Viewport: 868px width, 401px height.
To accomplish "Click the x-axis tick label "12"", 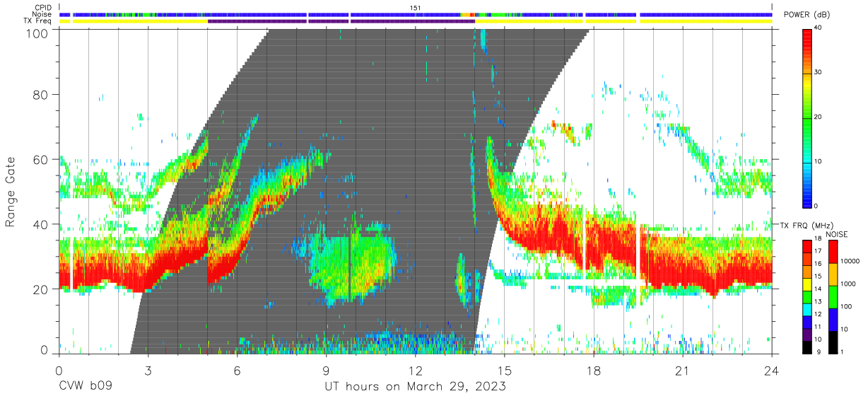I will [415, 370].
